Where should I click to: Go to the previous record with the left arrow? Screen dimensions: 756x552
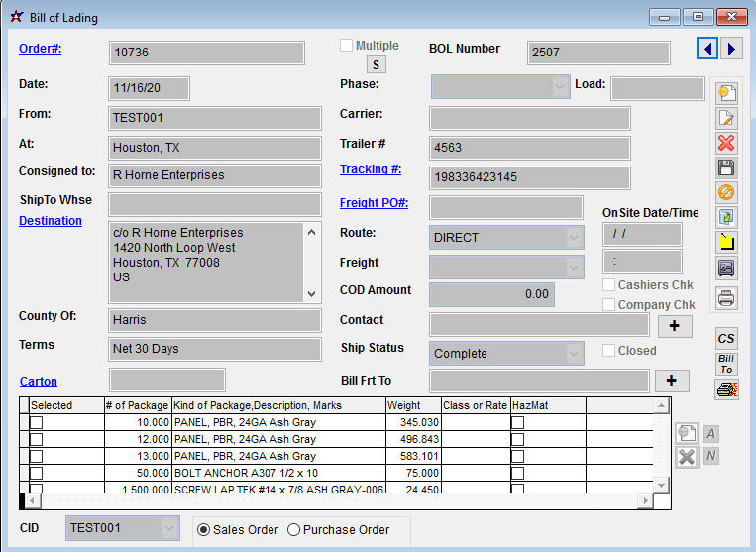pos(707,49)
